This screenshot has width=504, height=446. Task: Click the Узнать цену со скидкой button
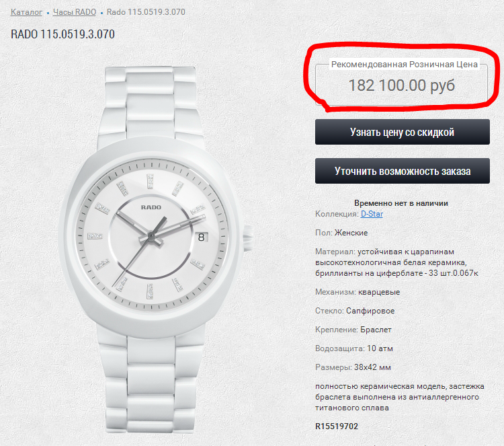[x=402, y=132]
